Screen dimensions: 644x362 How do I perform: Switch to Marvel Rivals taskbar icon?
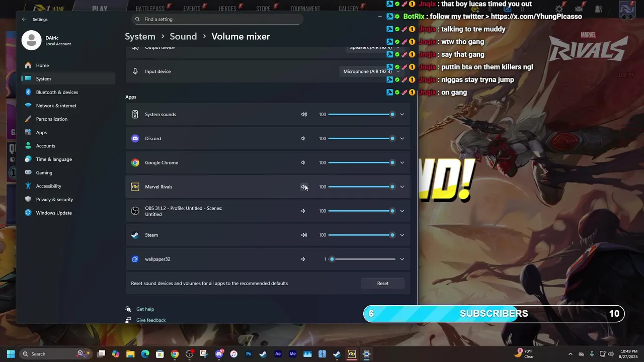click(352, 354)
